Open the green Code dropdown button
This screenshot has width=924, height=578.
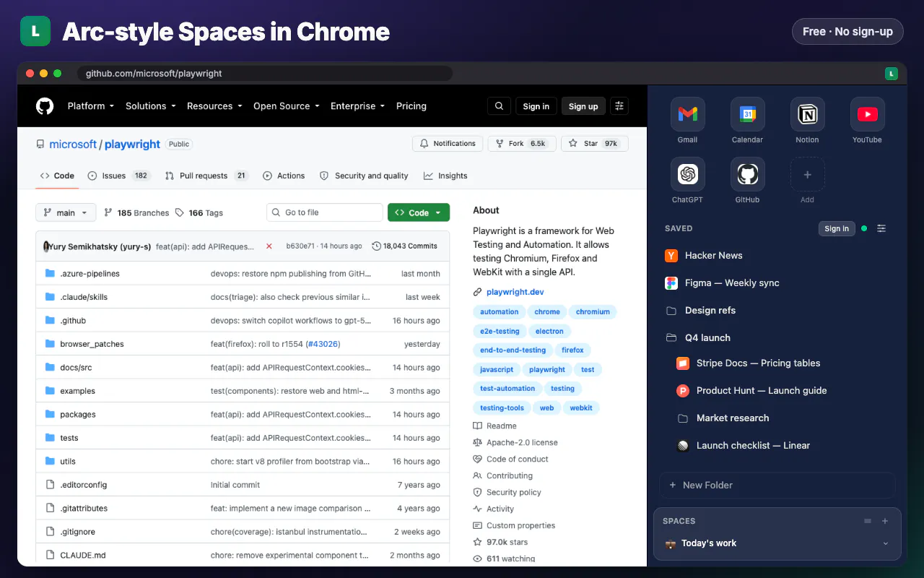(419, 212)
